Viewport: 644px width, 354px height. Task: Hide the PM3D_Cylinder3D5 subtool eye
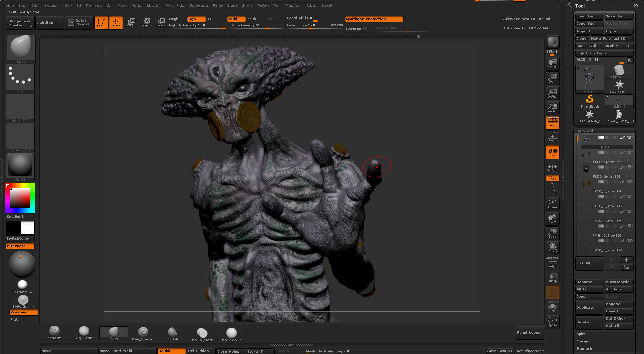[x=630, y=196]
